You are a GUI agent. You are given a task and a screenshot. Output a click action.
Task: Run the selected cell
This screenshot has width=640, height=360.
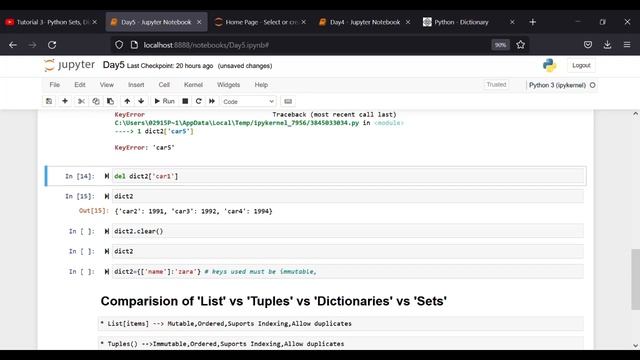click(164, 101)
